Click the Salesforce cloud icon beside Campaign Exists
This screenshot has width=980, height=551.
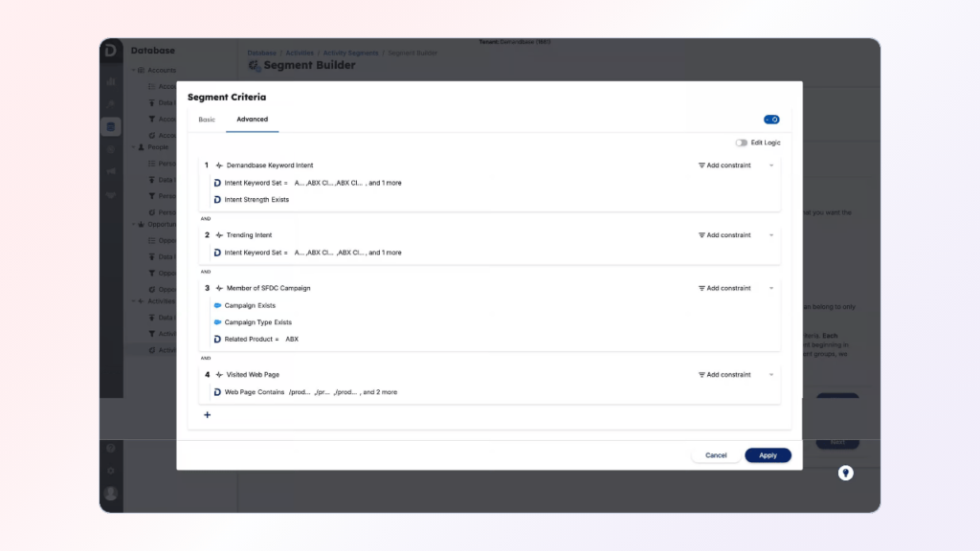pyautogui.click(x=217, y=305)
